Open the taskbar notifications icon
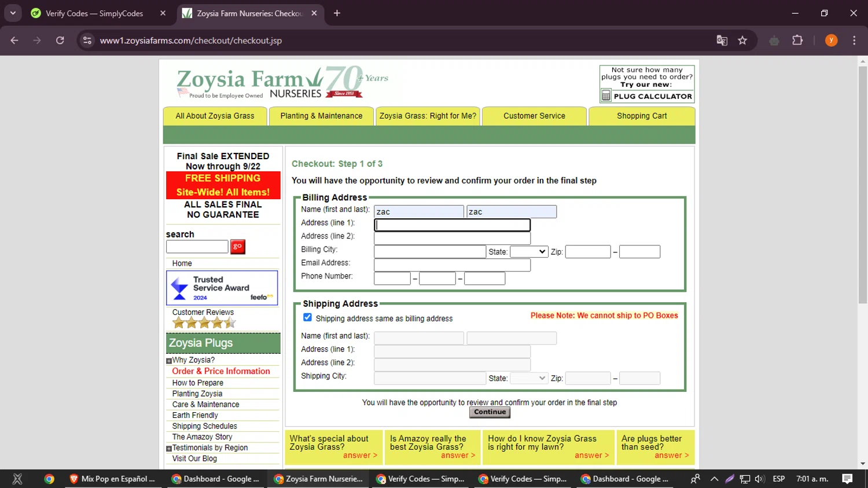 pos(847,479)
